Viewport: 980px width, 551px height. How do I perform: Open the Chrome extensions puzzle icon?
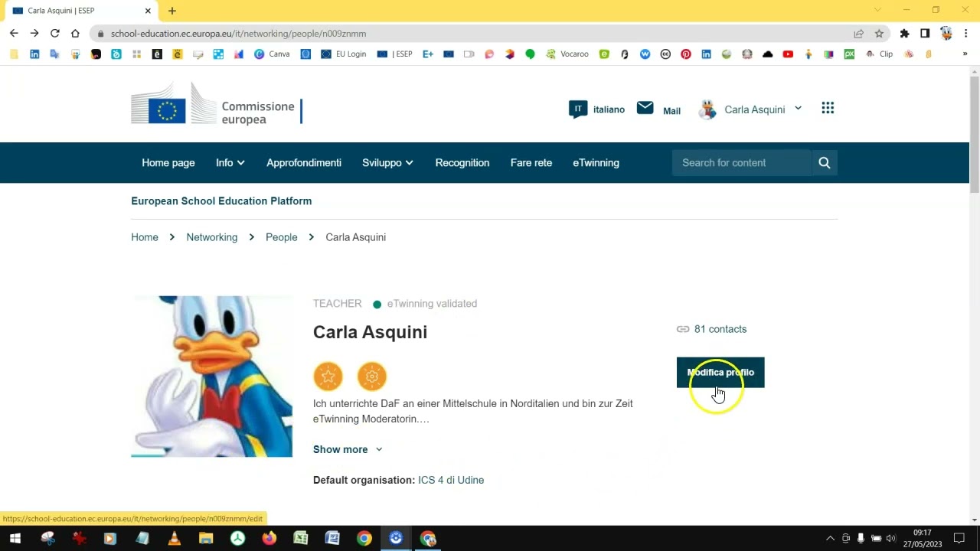[x=904, y=33]
